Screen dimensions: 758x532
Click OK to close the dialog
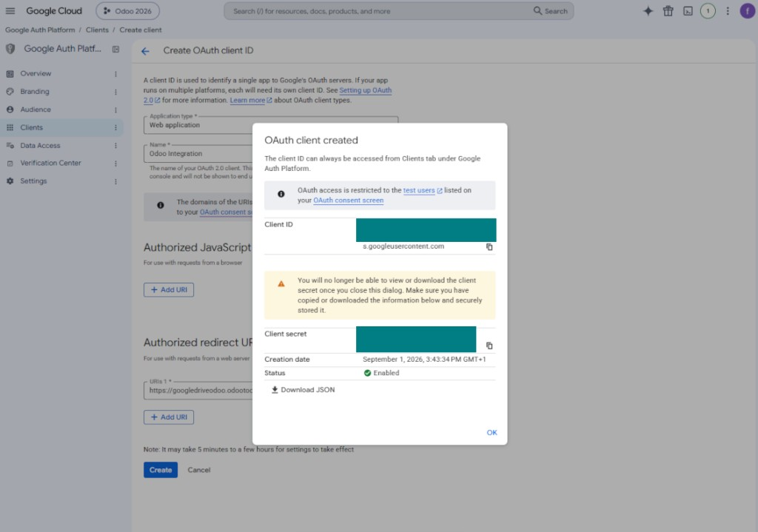pos(492,433)
